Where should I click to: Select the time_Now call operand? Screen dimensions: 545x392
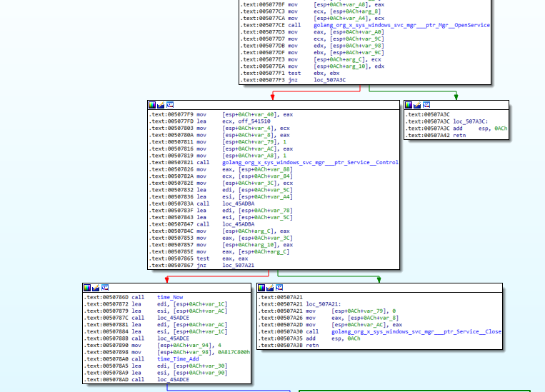click(170, 296)
